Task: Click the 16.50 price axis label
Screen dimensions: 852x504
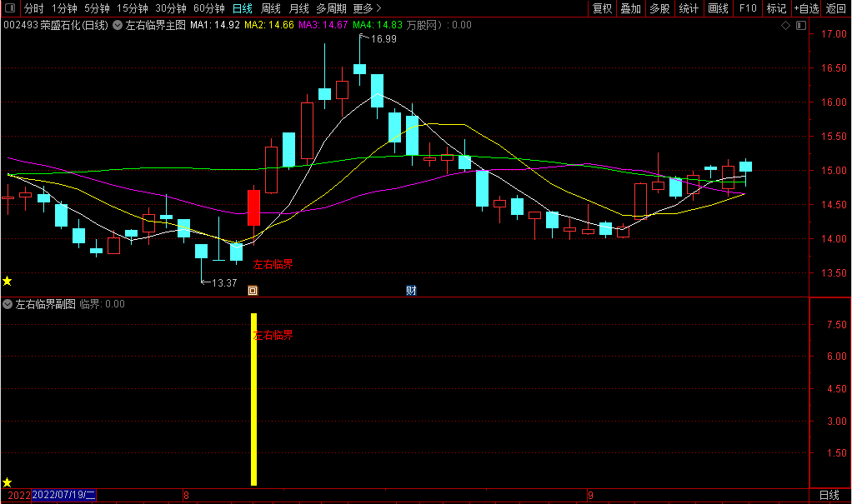Action: 834,67
